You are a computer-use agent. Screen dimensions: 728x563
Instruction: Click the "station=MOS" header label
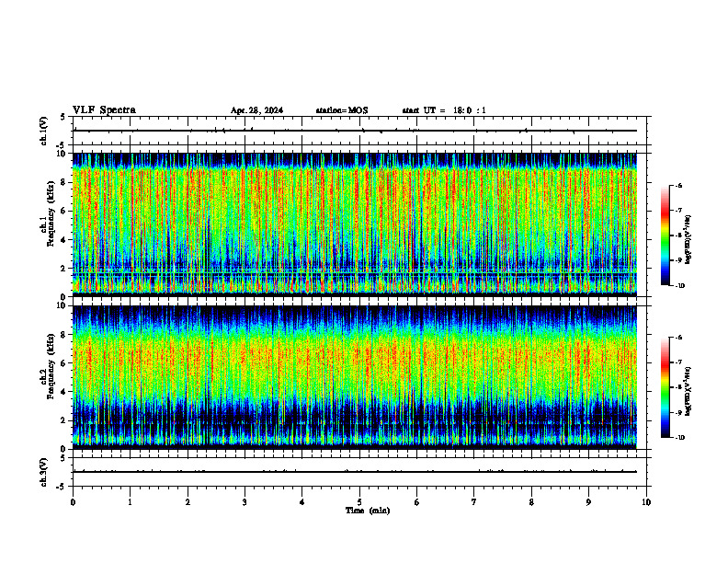click(342, 110)
